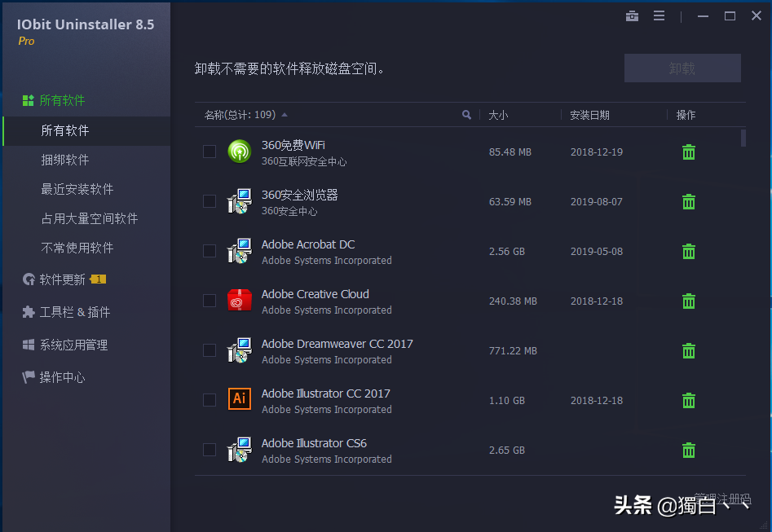Click the green grid icon beside 所有软件
The height and width of the screenshot is (532, 772).
click(28, 99)
